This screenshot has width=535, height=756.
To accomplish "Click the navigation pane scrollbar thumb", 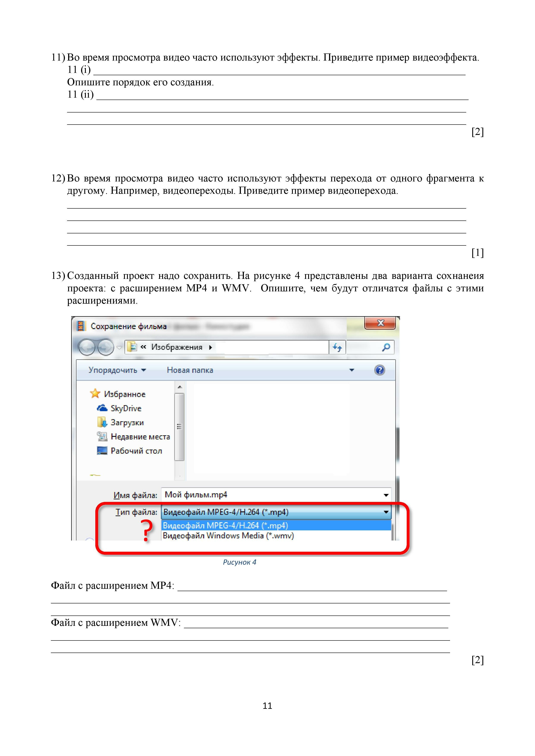I will click(179, 427).
